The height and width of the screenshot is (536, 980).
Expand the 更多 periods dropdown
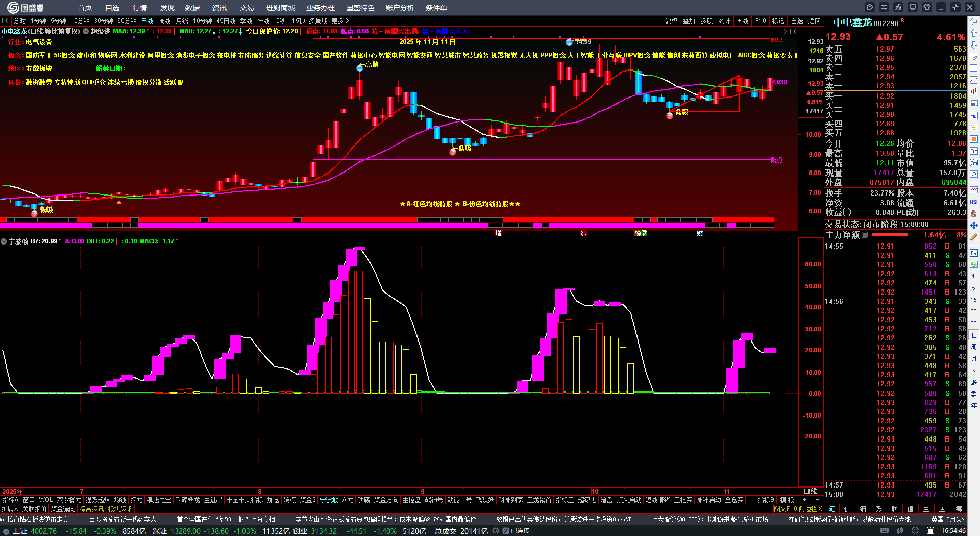tap(340, 21)
